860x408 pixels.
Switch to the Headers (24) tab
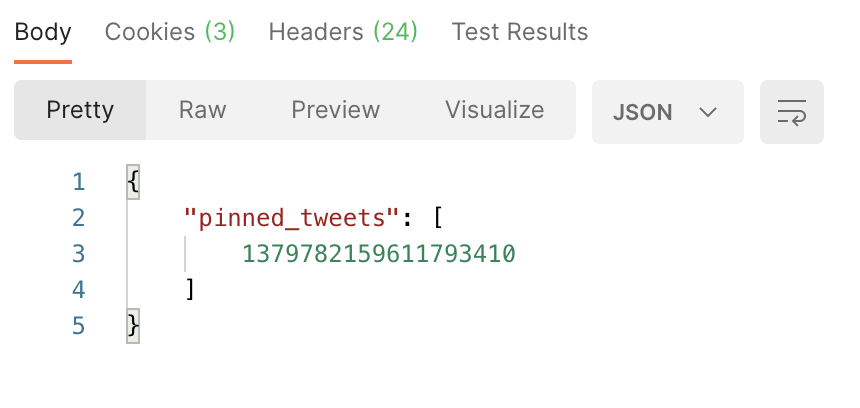(343, 32)
